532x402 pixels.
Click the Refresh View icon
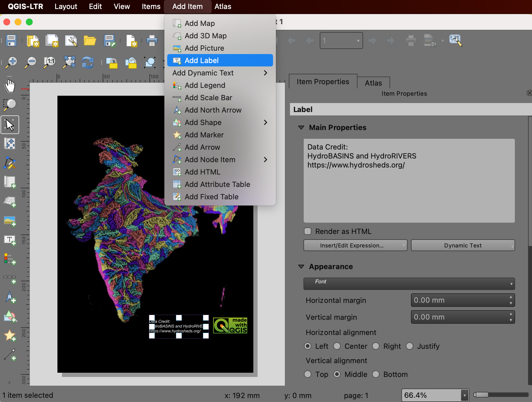pyautogui.click(x=88, y=62)
